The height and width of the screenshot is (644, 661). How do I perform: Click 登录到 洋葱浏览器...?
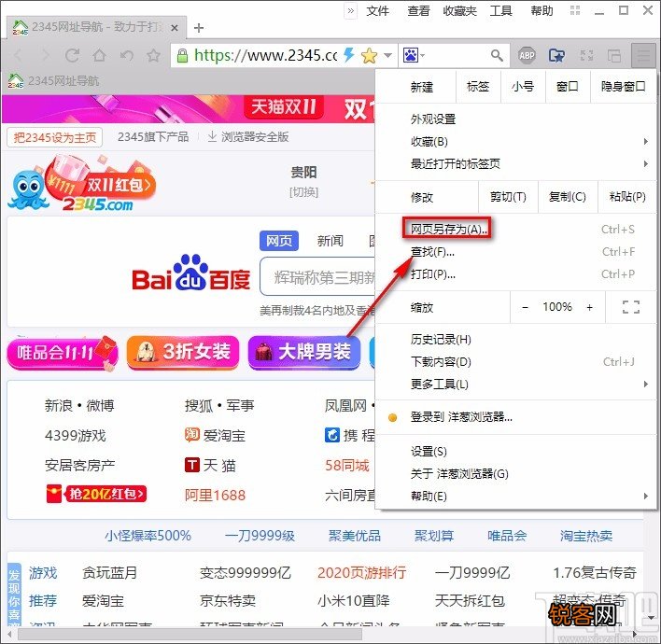coord(515,418)
